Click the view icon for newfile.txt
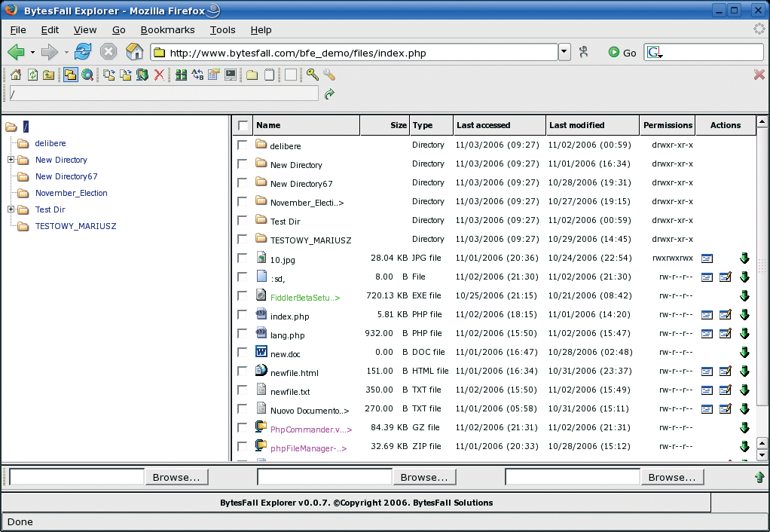 707,390
